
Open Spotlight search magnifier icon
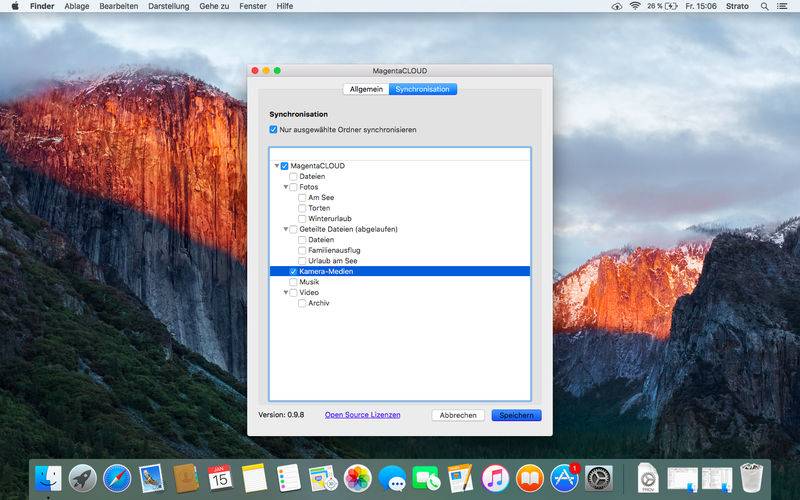click(763, 6)
